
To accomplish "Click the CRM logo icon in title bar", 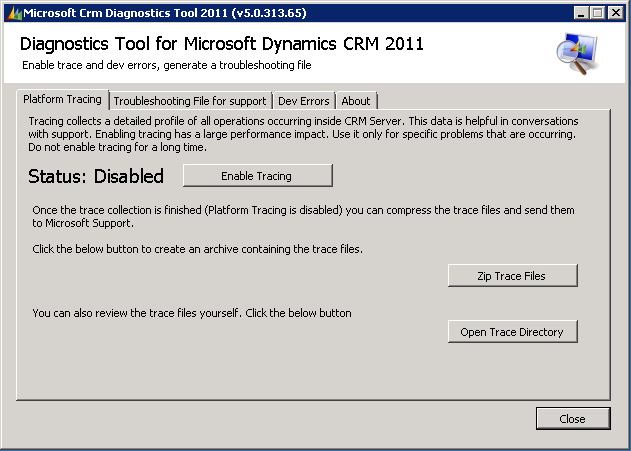I will point(14,13).
